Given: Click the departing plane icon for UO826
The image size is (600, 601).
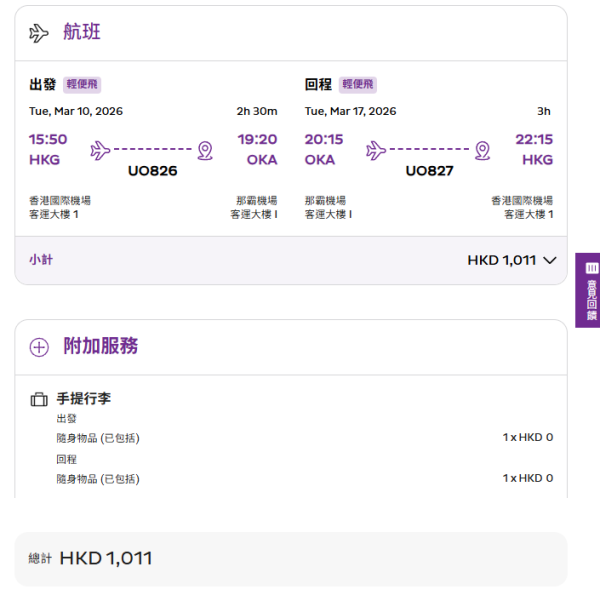Looking at the screenshot, I should tap(100, 150).
